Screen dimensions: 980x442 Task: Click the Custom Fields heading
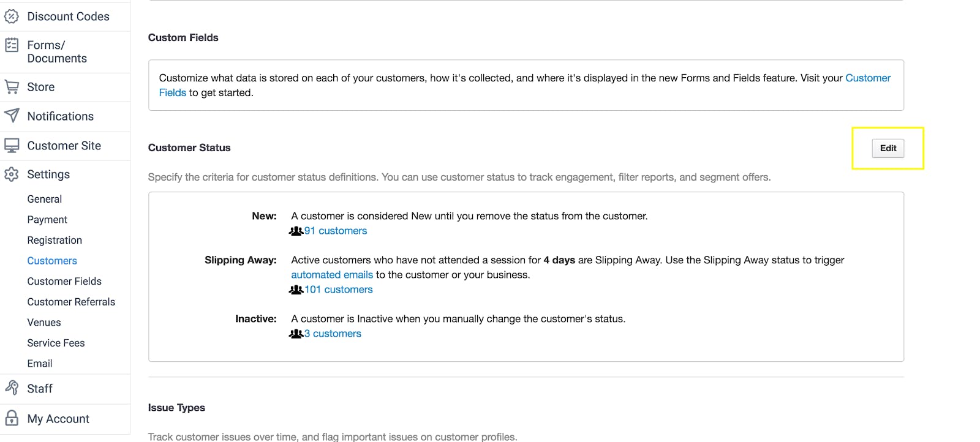pos(183,37)
